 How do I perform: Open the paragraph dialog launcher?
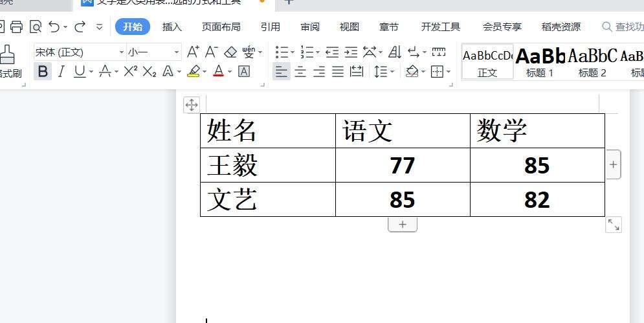pyautogui.click(x=451, y=85)
